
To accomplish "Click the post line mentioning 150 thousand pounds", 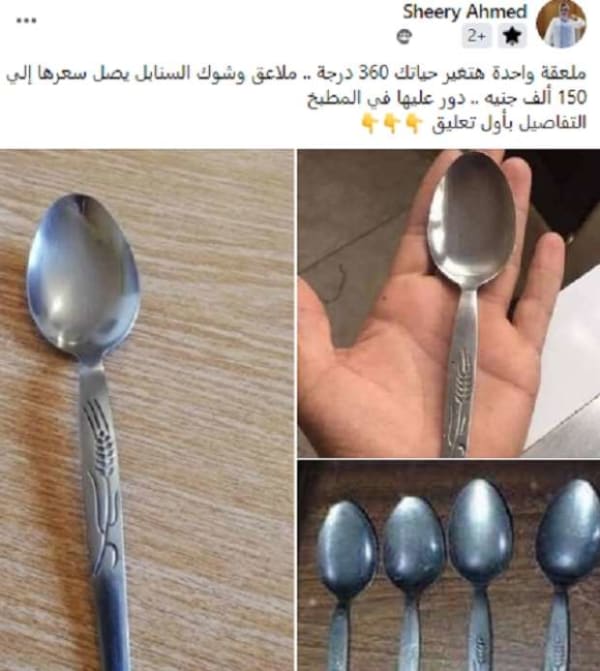I will click(x=446, y=98).
